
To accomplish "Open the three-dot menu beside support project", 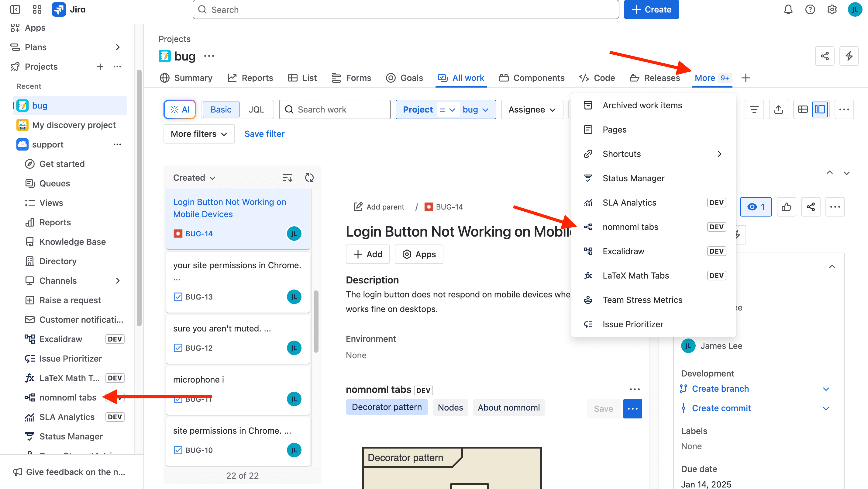I will pyautogui.click(x=117, y=145).
